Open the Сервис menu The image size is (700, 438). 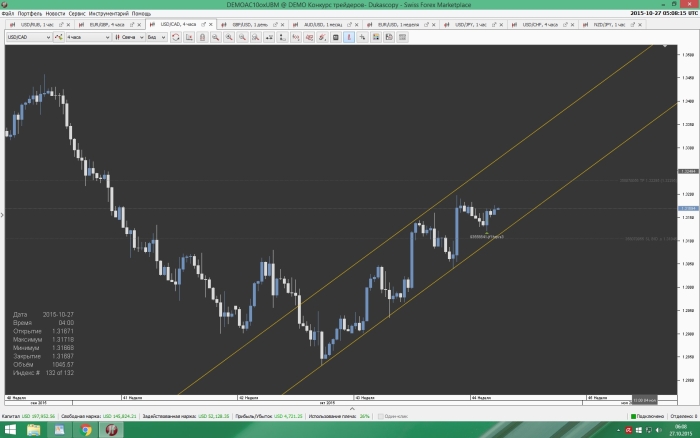(x=77, y=13)
